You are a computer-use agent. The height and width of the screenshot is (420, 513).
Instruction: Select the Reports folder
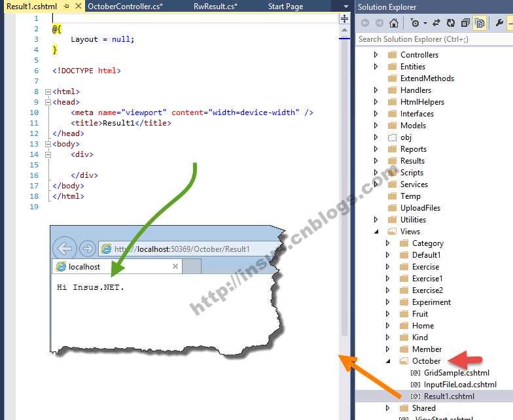point(414,149)
